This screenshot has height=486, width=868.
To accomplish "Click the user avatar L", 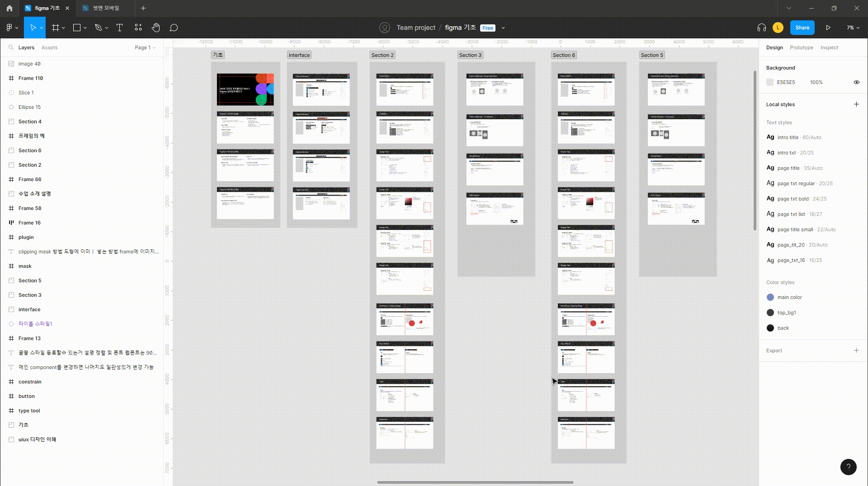I will tap(778, 28).
